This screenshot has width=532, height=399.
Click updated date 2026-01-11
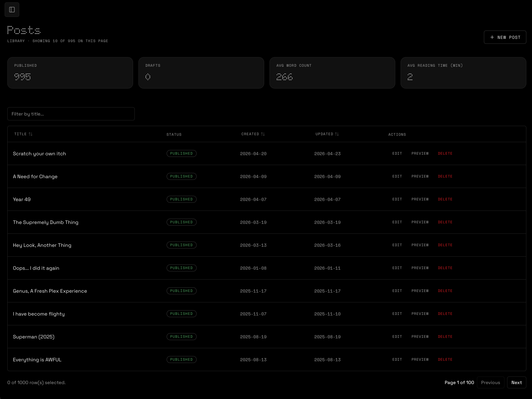(327, 268)
